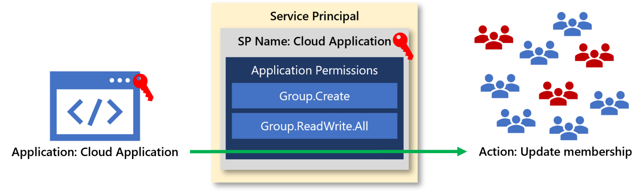Screen dimensions: 644x192
Task: Click the SP Name: Cloud Application label
Action: click(314, 41)
